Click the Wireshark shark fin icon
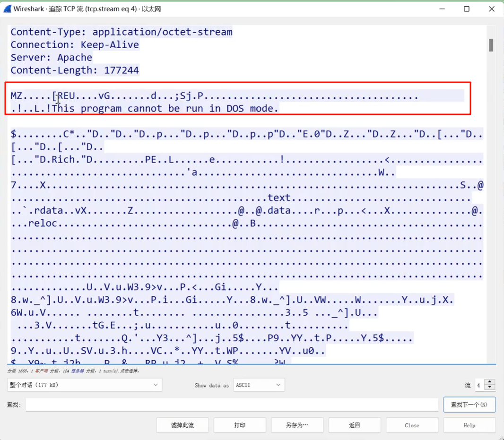Screen dimensions: 504x440 pyautogui.click(x=8, y=9)
